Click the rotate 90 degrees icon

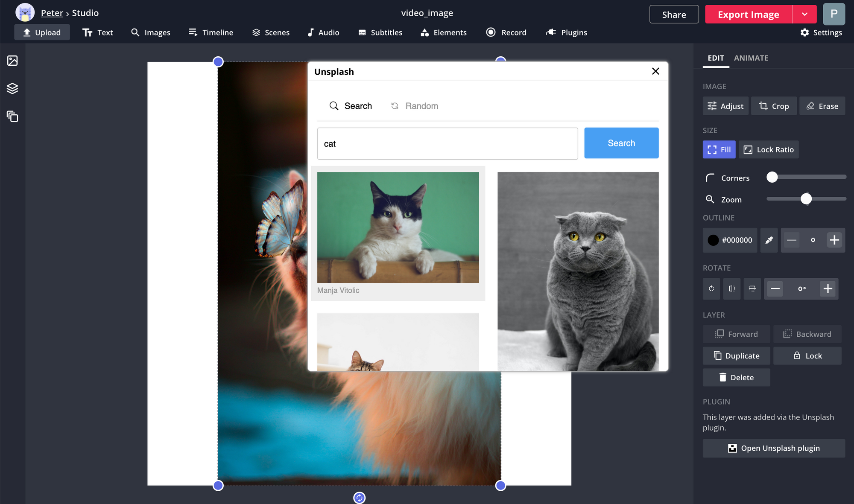tap(711, 289)
